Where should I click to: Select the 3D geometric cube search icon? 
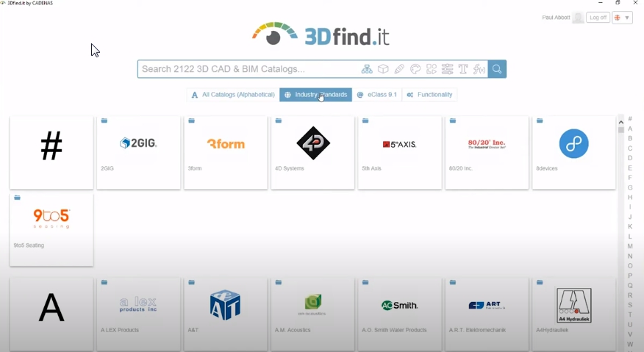383,69
